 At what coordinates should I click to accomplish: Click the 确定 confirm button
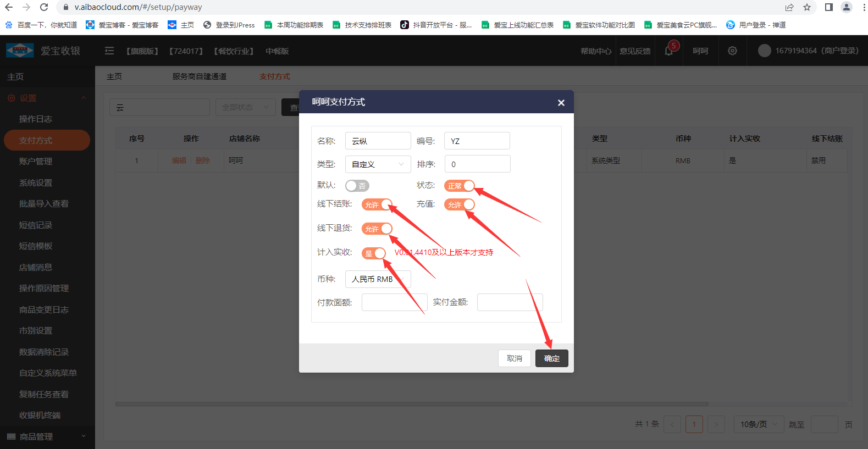point(551,358)
